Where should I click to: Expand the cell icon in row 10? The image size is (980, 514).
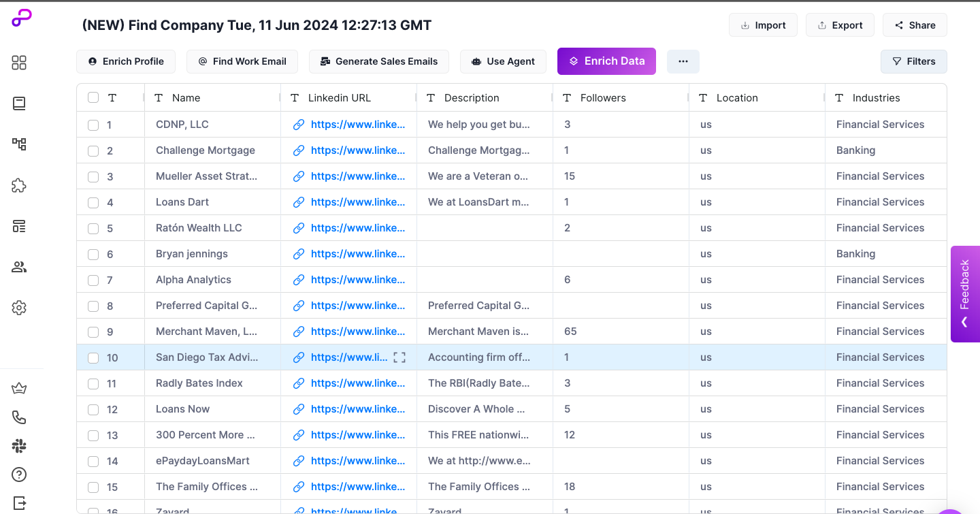[x=399, y=357]
